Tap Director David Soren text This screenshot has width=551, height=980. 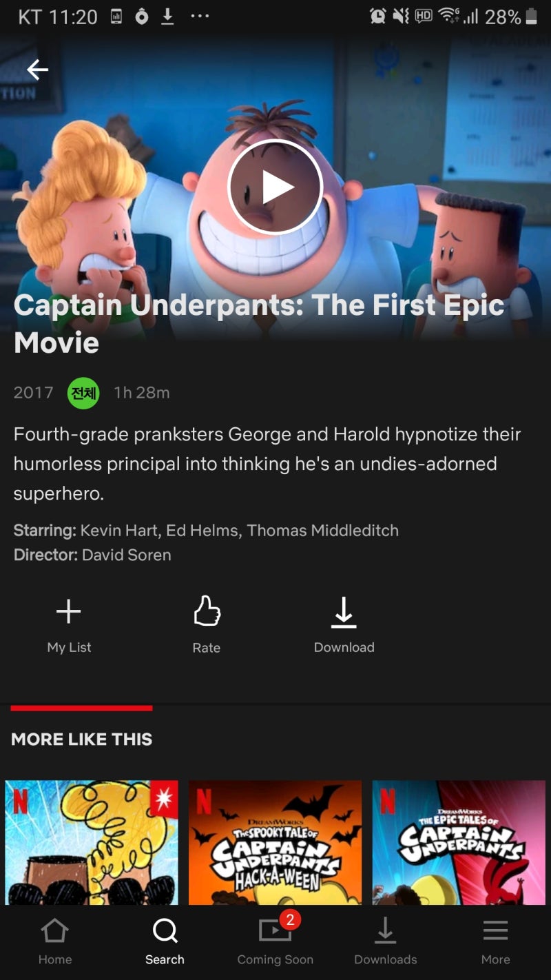click(92, 555)
